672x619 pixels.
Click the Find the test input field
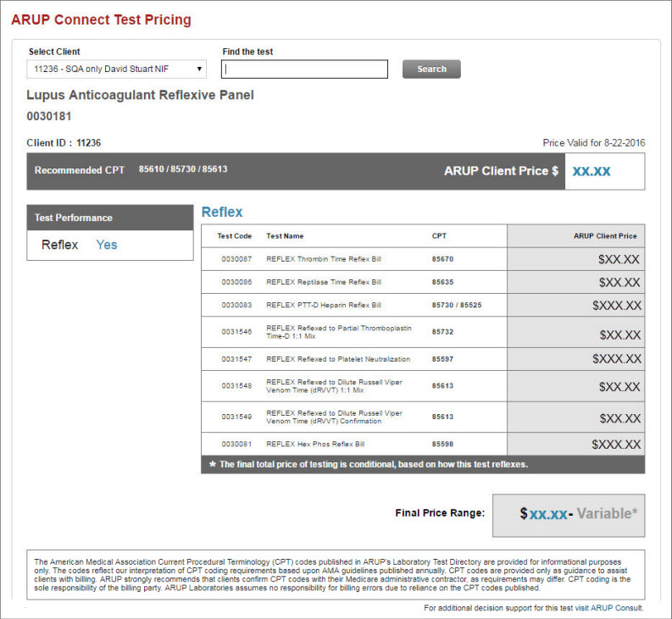pyautogui.click(x=304, y=69)
